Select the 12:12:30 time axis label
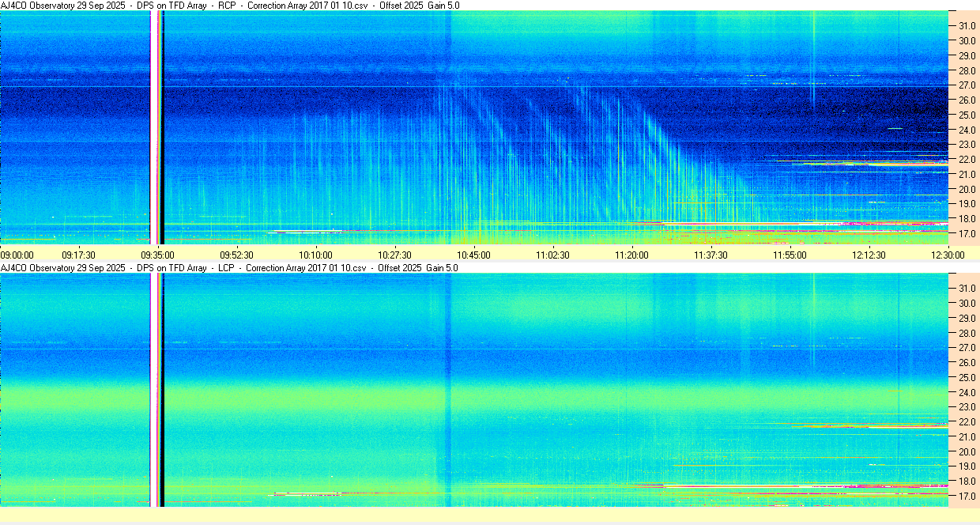 click(869, 255)
